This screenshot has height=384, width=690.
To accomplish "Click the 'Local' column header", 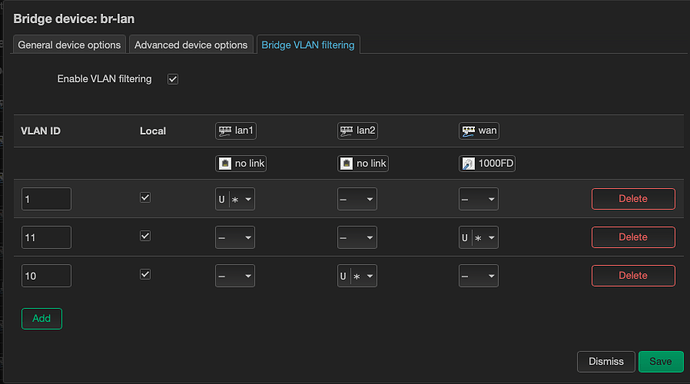I will [x=153, y=131].
